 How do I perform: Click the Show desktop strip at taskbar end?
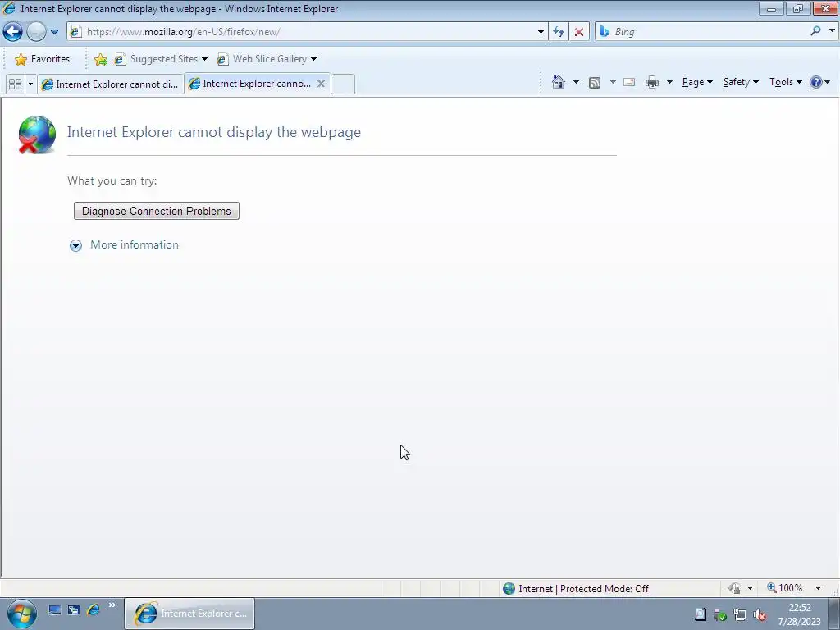834,614
